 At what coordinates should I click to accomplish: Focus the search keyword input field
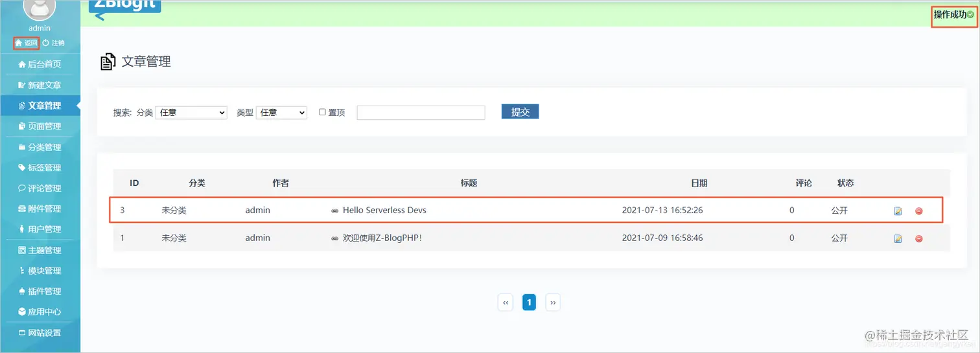[421, 113]
